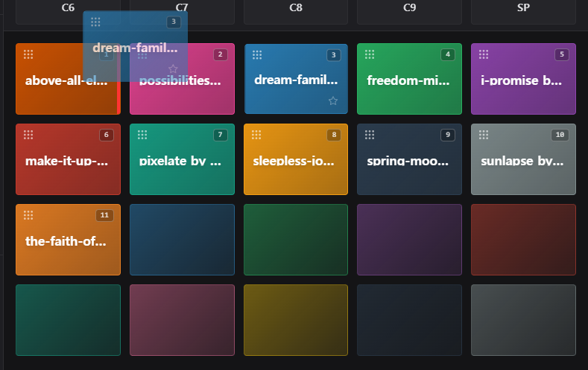588x370 pixels.
Task: Click the grip dots on the spring-moo pad
Action: pyautogui.click(x=370, y=135)
